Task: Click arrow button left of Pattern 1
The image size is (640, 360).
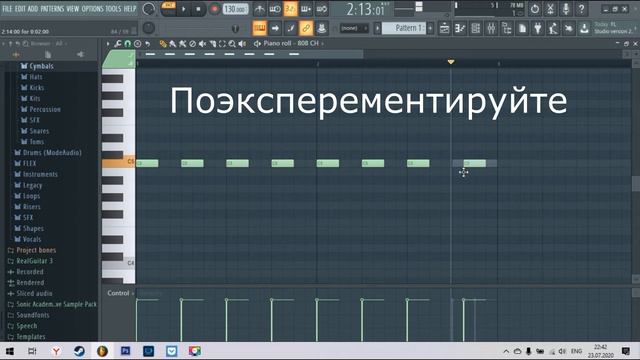Action: [378, 28]
